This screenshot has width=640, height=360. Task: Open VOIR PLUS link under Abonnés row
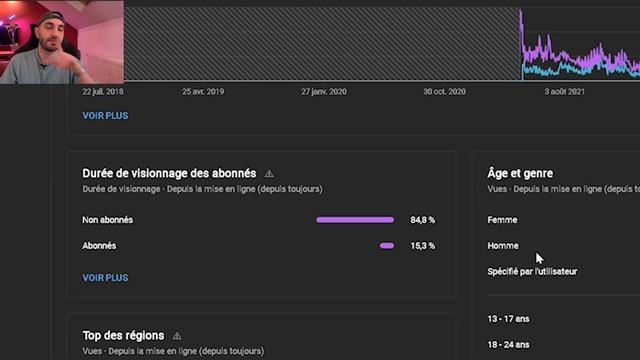[x=105, y=278]
